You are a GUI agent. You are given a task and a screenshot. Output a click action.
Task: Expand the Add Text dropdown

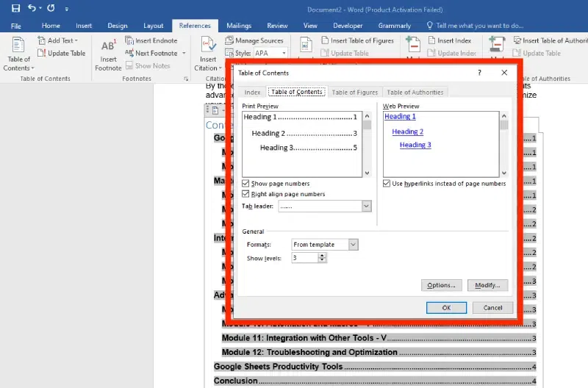pyautogui.click(x=58, y=40)
